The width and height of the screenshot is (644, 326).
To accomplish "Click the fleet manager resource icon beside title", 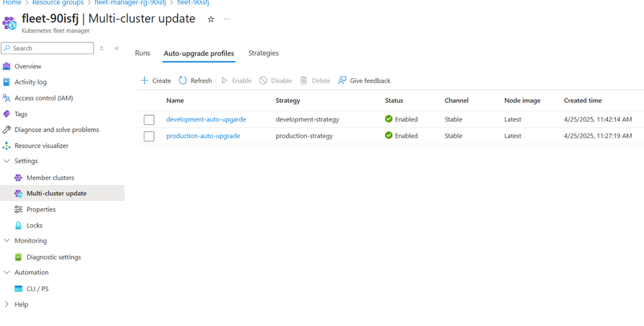I will [10, 23].
